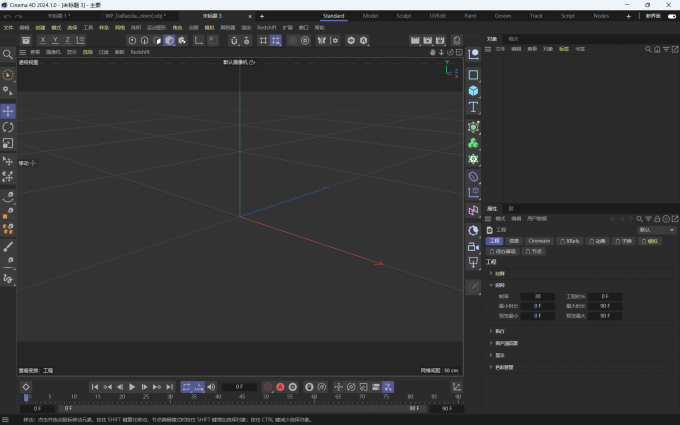The height and width of the screenshot is (425, 680).
Task: Click the Render View clapperboard icon
Action: [x=415, y=40]
